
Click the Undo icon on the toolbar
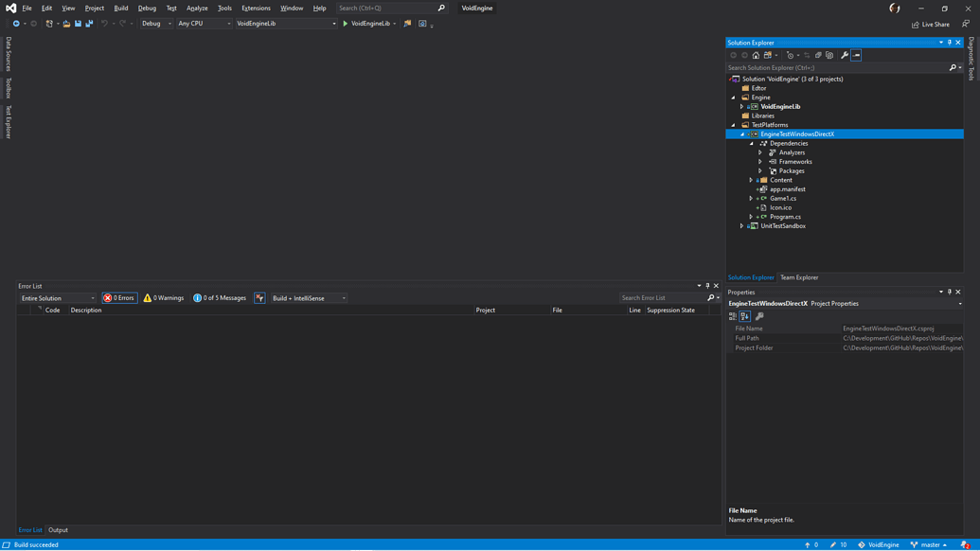(x=102, y=24)
